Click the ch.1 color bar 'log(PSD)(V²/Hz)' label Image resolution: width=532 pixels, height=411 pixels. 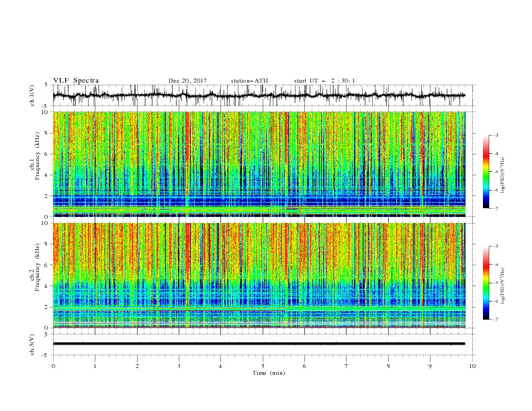(x=503, y=175)
